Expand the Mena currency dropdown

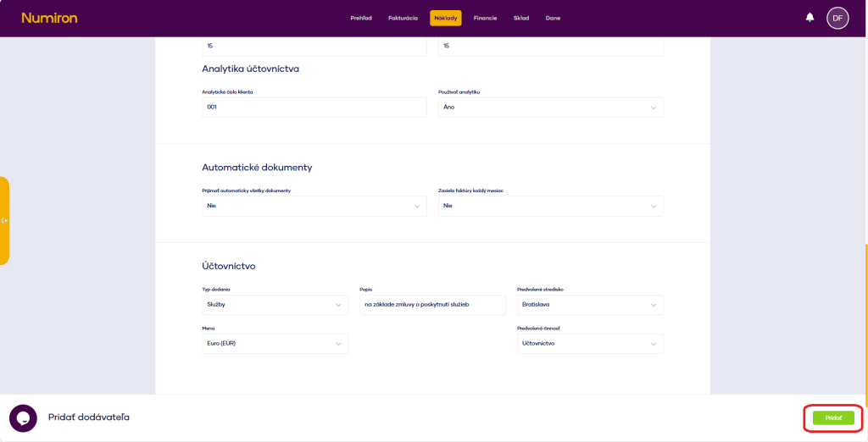coord(275,344)
